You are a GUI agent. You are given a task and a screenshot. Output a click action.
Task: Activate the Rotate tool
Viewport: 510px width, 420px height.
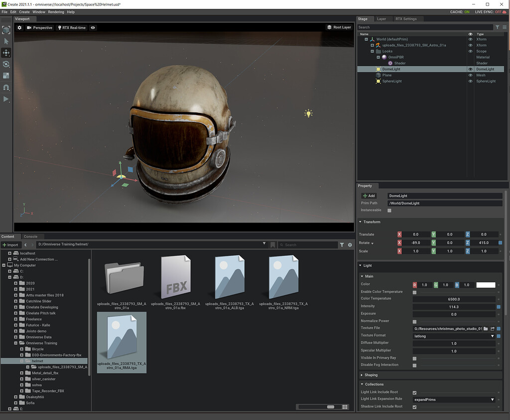click(x=6, y=64)
